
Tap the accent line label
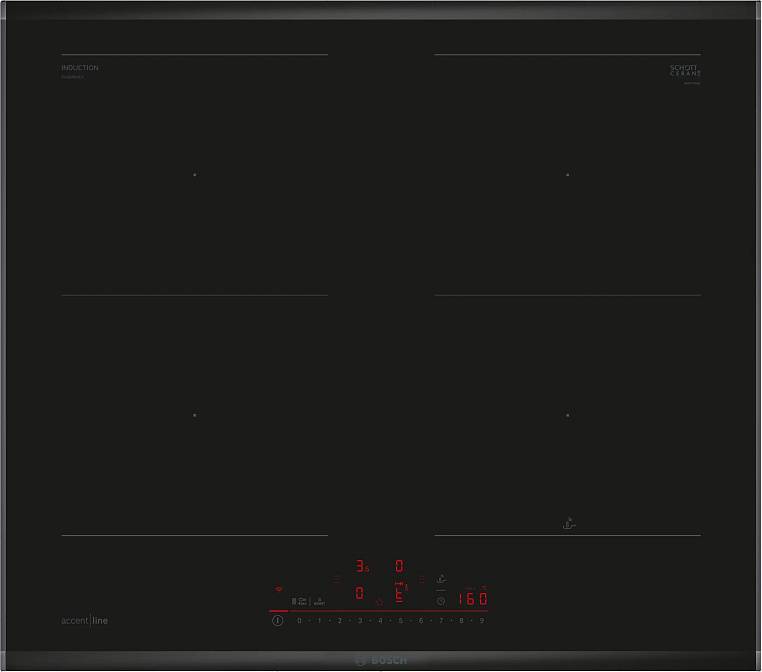[x=85, y=620]
